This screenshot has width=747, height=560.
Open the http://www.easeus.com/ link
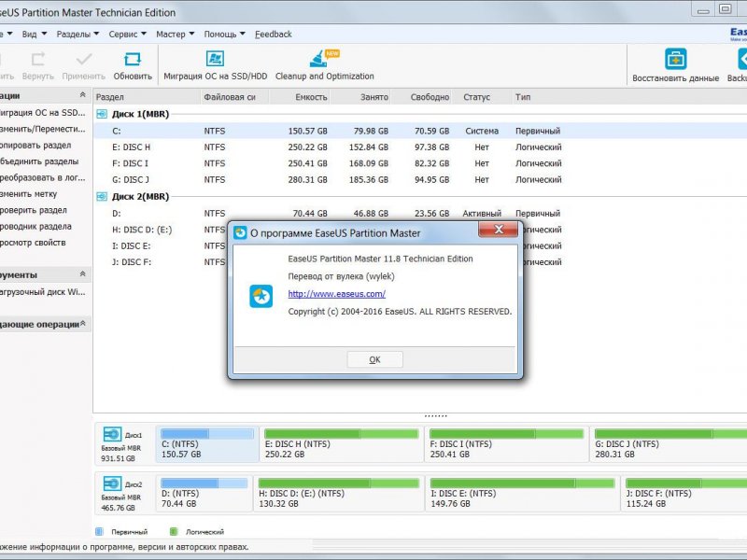tap(337, 294)
